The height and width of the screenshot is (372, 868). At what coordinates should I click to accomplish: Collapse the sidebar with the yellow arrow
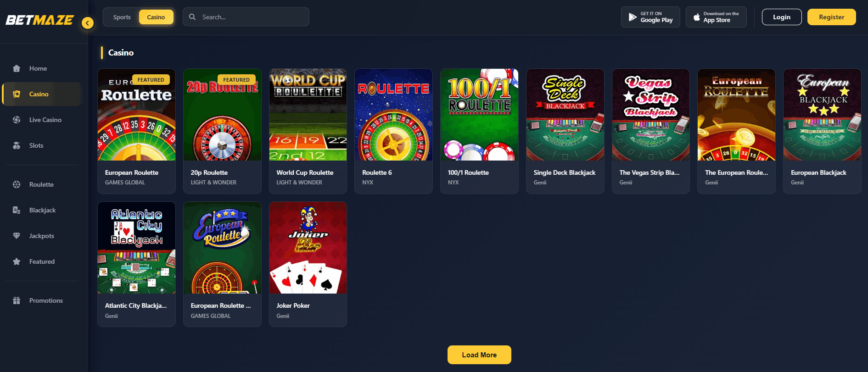(x=87, y=23)
